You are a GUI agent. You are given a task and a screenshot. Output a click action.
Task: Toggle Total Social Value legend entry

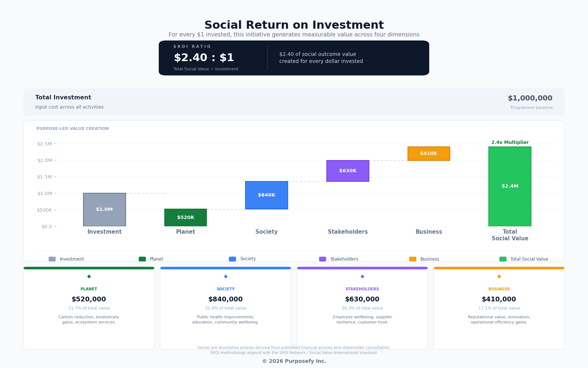click(503, 259)
